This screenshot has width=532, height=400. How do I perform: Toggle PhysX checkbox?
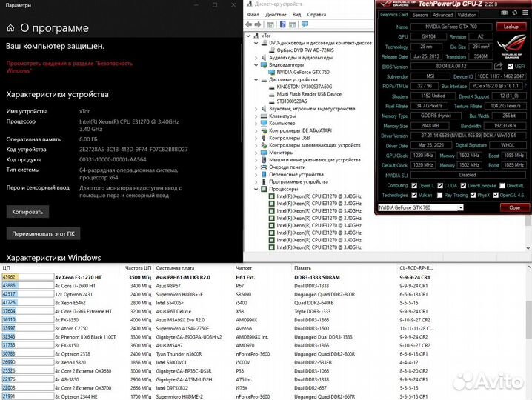click(x=473, y=195)
